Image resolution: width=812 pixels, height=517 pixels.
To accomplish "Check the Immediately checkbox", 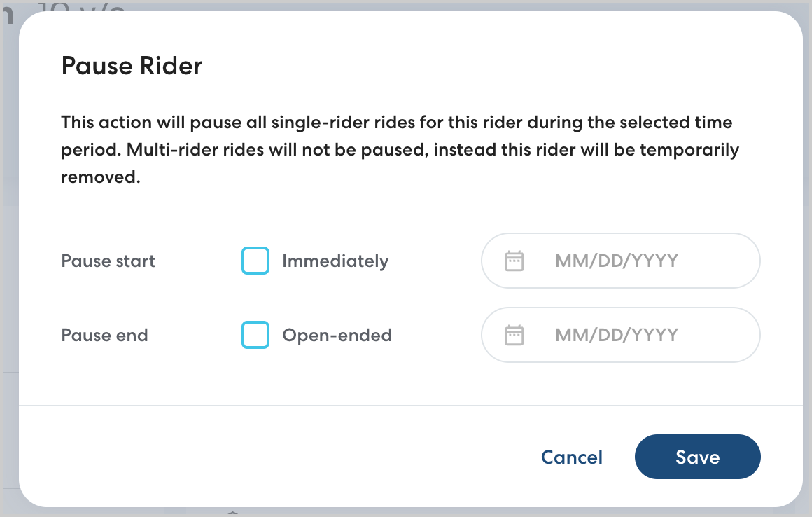I will [x=255, y=261].
